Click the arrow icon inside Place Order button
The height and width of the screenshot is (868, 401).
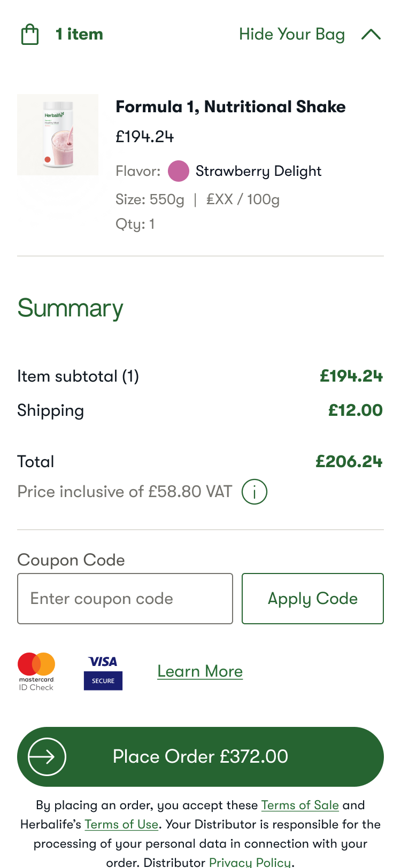tap(44, 756)
